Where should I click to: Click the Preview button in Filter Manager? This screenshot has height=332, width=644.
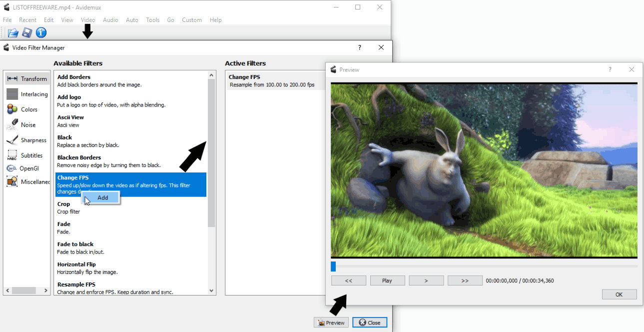(331, 322)
